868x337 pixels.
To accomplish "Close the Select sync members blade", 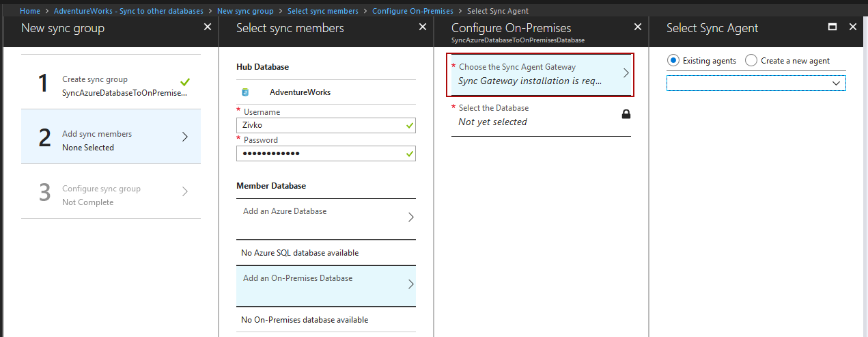I will [423, 27].
